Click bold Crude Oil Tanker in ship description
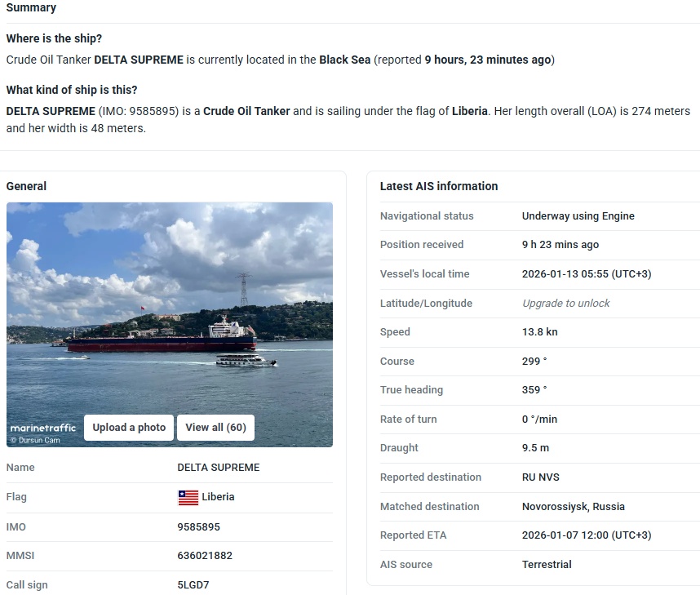The width and height of the screenshot is (700, 595). (x=246, y=111)
